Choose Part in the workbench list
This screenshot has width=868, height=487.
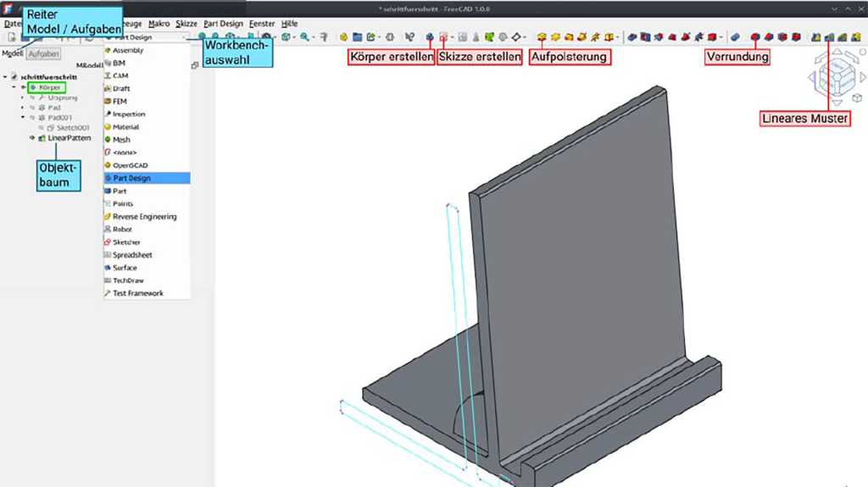point(147,191)
